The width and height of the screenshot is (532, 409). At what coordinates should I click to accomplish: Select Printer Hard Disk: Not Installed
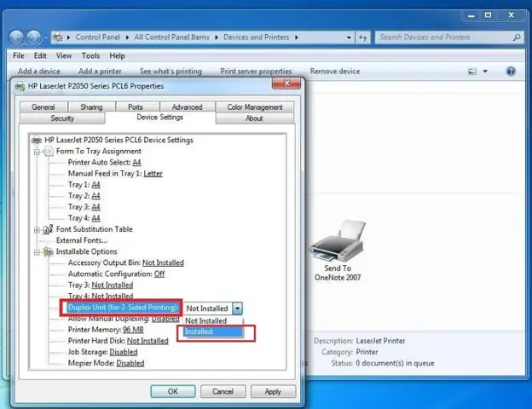click(x=118, y=341)
